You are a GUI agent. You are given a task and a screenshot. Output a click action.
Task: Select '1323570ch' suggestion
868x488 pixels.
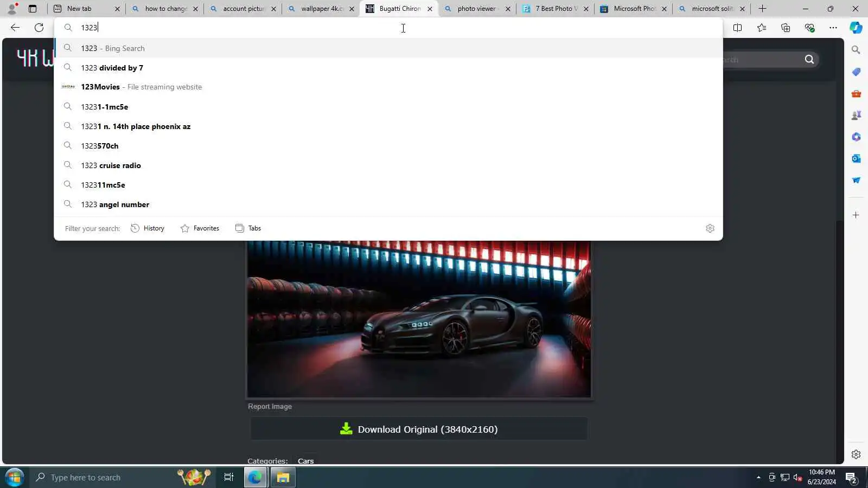click(388, 146)
